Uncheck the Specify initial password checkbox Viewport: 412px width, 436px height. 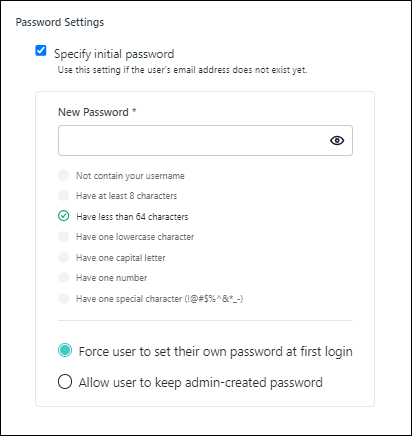pyautogui.click(x=41, y=51)
